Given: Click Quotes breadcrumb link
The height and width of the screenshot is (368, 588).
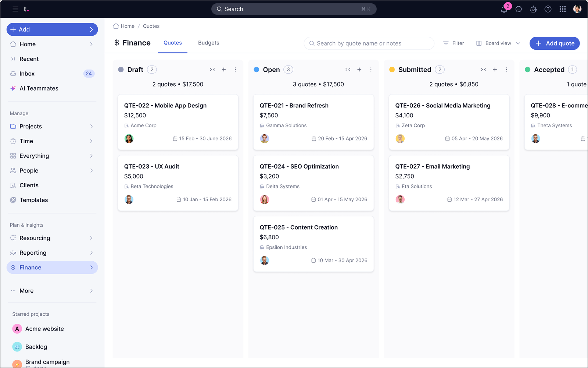Looking at the screenshot, I should pos(151,26).
